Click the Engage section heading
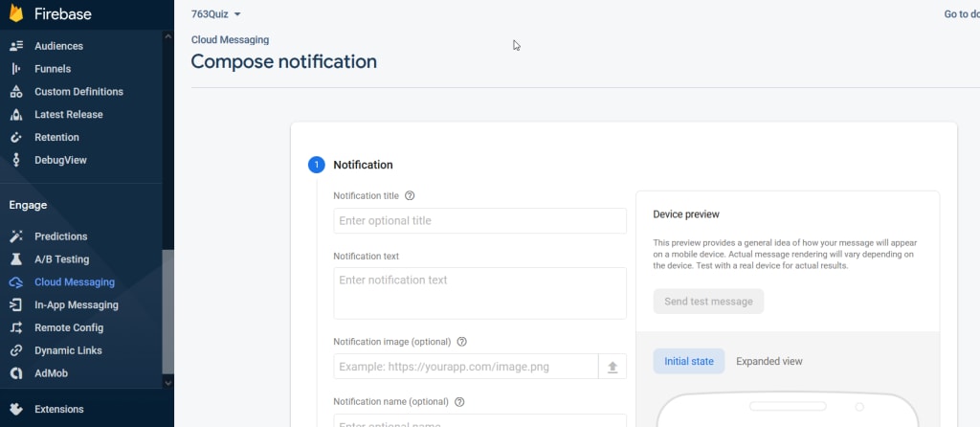 pos(28,205)
